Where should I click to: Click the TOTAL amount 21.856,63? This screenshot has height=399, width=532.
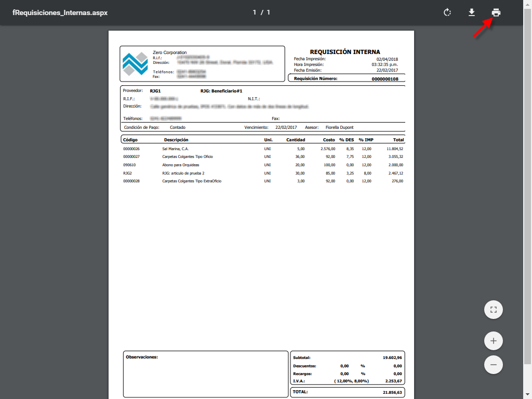point(391,393)
